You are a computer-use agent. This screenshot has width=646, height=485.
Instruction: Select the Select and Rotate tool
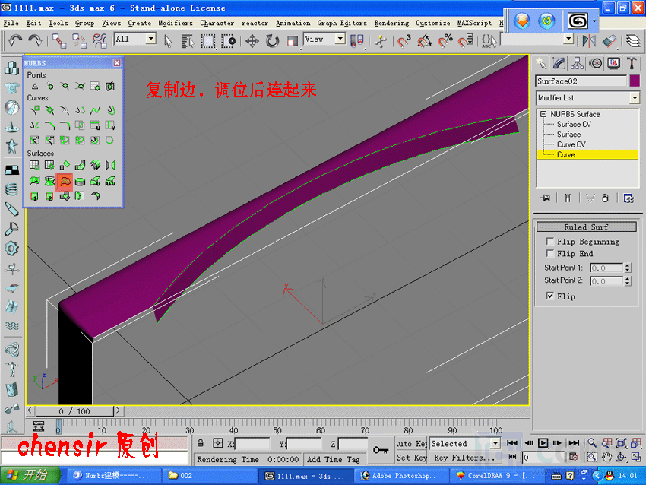click(x=272, y=41)
